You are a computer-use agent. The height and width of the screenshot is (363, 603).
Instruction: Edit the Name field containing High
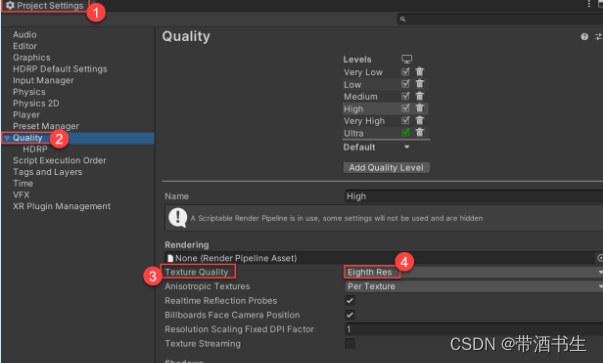pyautogui.click(x=473, y=196)
